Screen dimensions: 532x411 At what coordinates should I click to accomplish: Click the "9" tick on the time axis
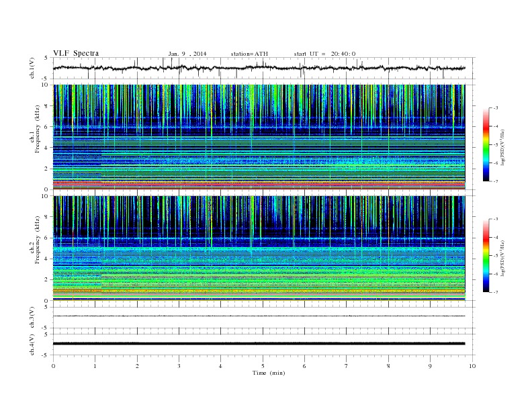click(x=430, y=366)
